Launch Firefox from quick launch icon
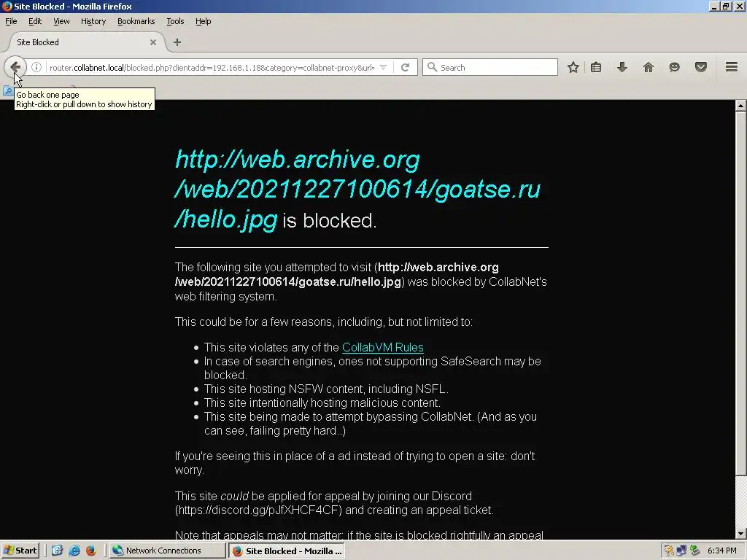 click(90, 551)
